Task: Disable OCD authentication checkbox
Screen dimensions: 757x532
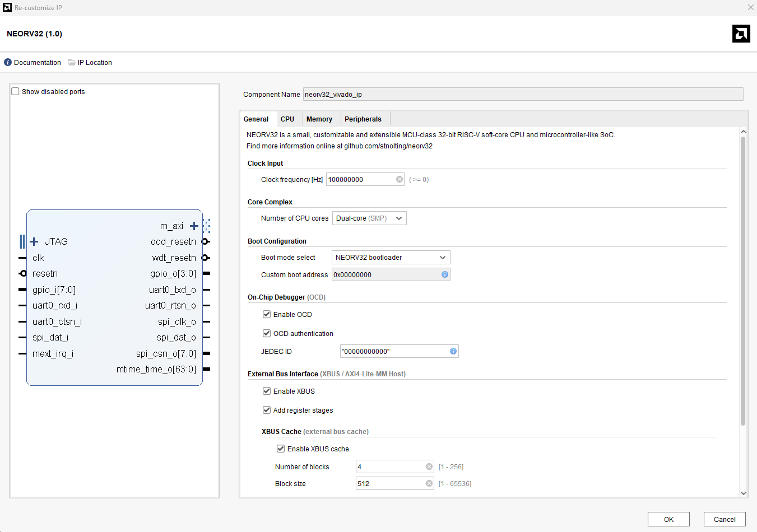Action: (x=267, y=333)
